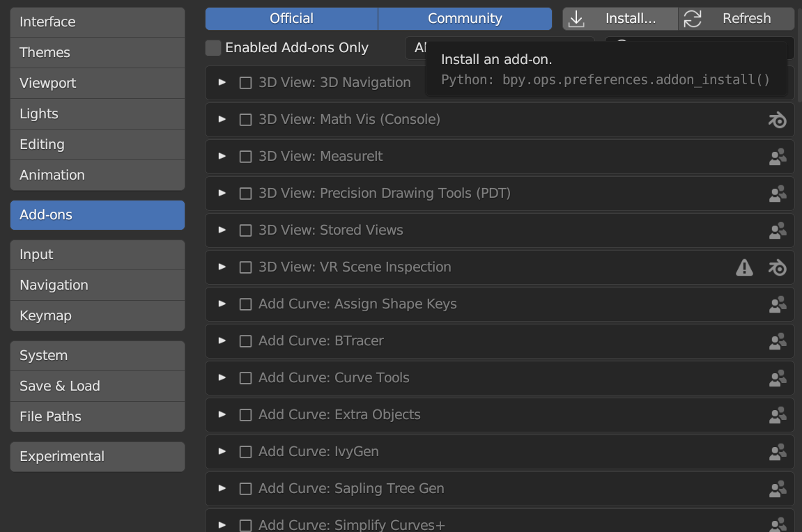The width and height of the screenshot is (802, 532).
Task: Toggle the Official support level filter
Action: click(x=291, y=19)
